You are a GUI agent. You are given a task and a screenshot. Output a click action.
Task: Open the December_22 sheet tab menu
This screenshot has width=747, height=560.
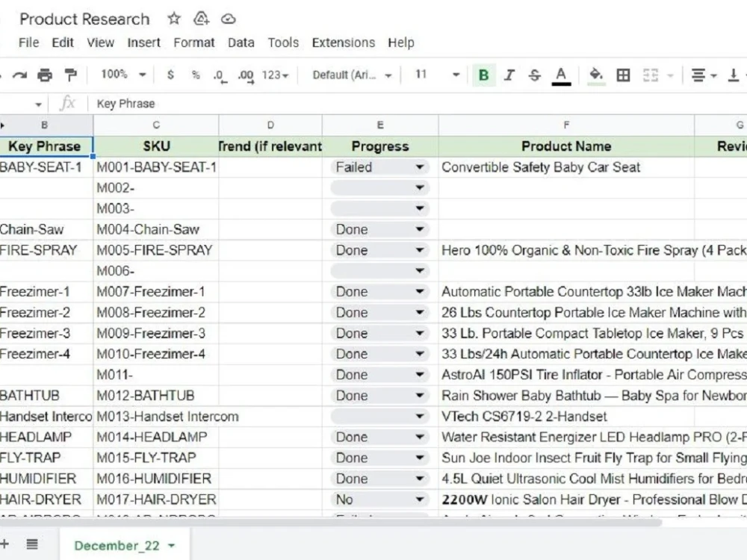click(170, 546)
